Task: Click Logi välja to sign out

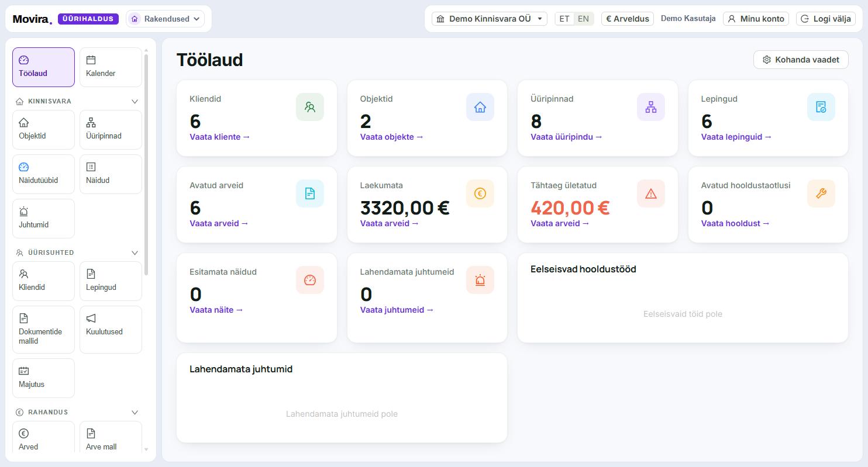Action: click(826, 19)
